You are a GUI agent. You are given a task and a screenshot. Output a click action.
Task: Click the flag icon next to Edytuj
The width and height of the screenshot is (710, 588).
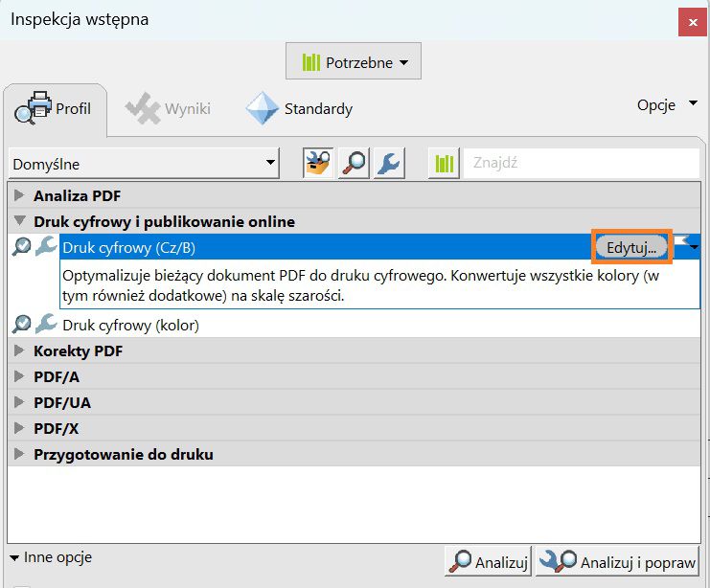click(681, 240)
